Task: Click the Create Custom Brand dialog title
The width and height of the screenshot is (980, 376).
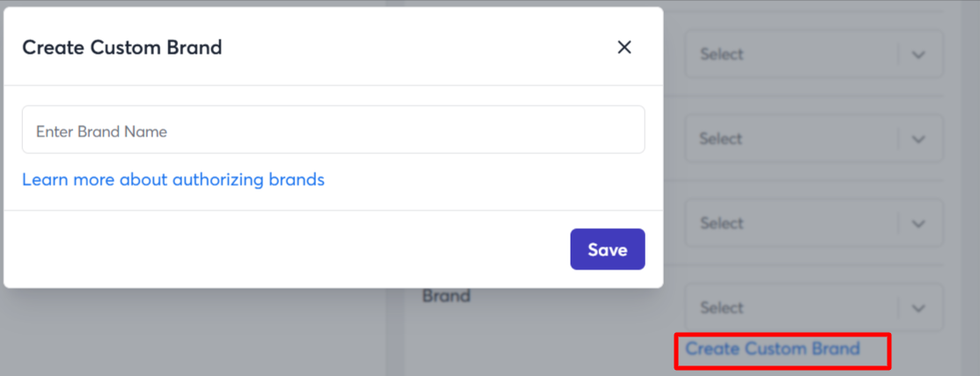Action: 122,48
